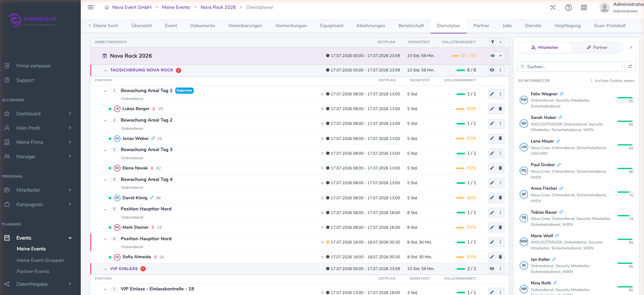
Task: Open three-dot menu for Bewachung Areal Tag 2
Action: click(x=501, y=124)
